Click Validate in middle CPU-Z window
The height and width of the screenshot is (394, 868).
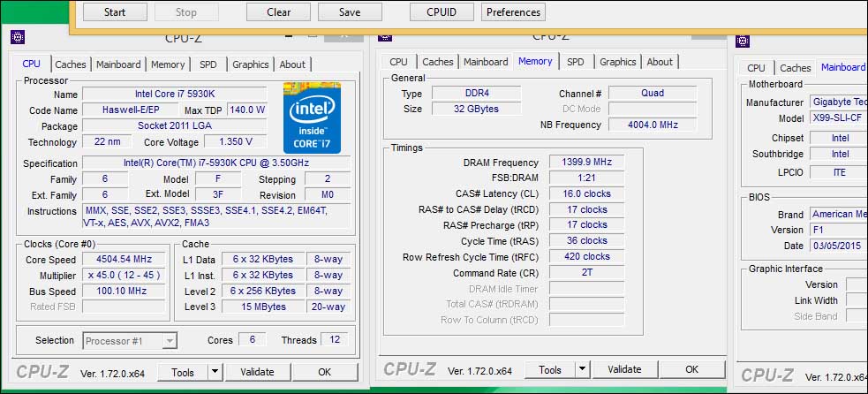pyautogui.click(x=624, y=369)
